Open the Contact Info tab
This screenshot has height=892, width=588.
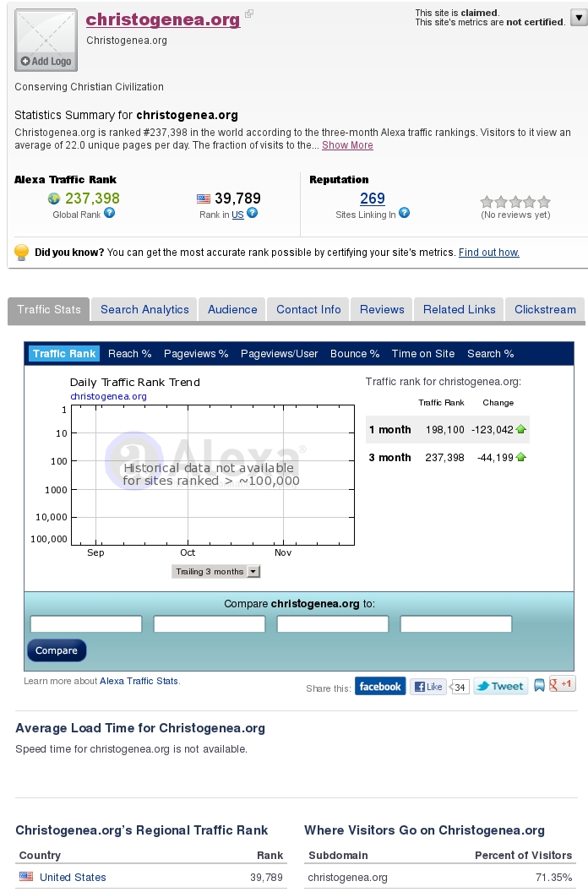[x=308, y=309]
